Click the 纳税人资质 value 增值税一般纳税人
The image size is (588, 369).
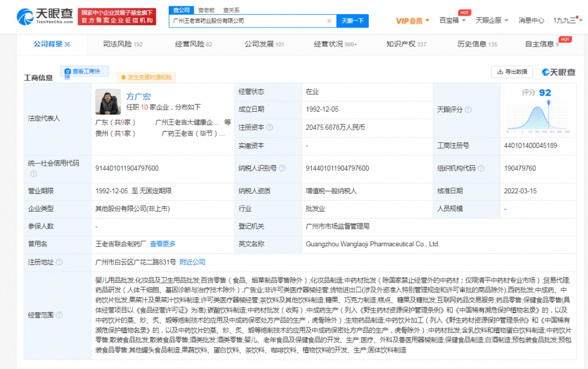[x=331, y=191]
